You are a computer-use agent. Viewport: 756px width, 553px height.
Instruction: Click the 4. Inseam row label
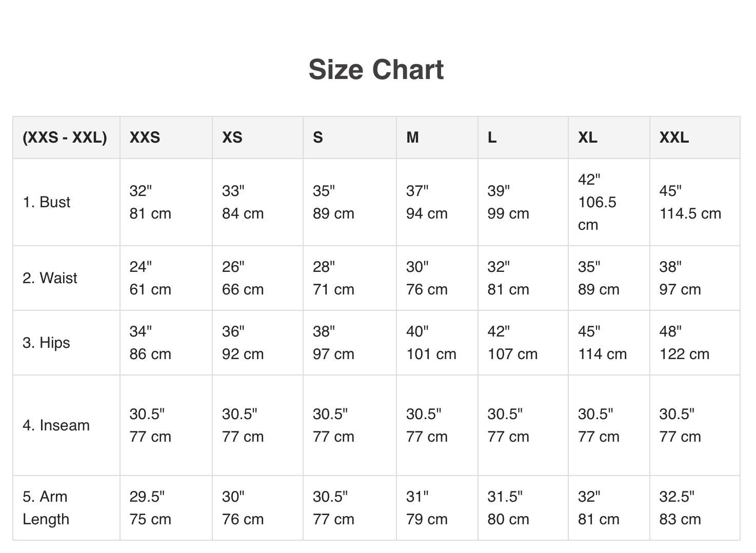pos(56,425)
